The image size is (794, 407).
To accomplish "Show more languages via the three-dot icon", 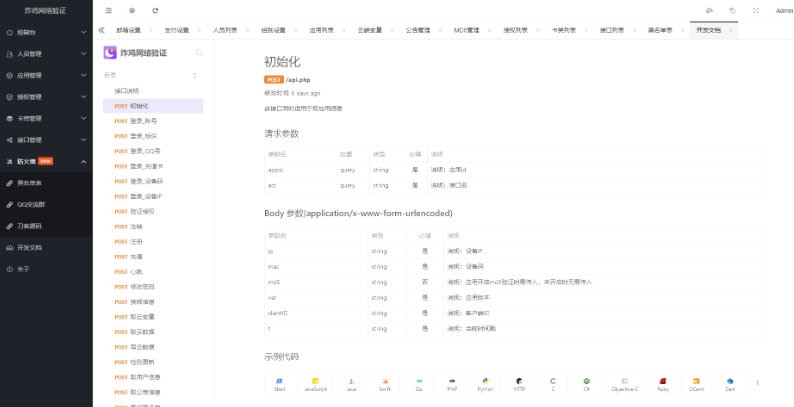I will [758, 383].
